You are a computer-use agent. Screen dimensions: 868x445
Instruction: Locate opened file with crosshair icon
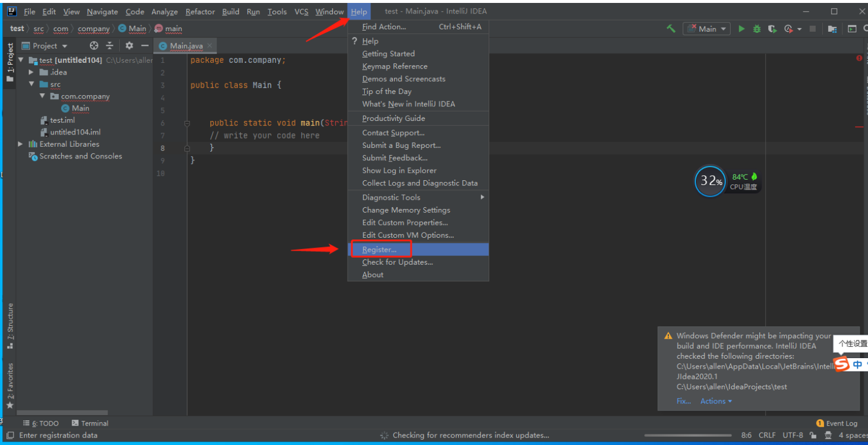(94, 46)
